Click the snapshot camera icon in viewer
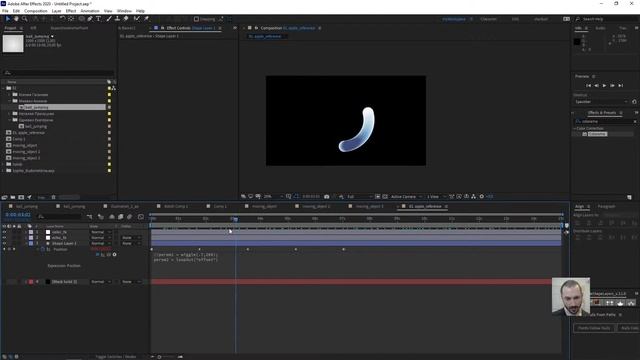The width and height of the screenshot is (640, 360). coord(327,196)
